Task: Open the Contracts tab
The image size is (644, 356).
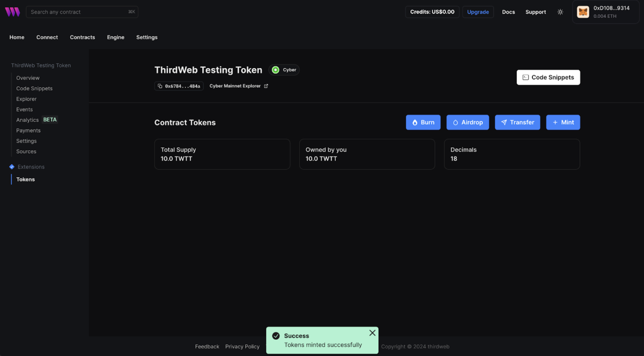Action: [x=82, y=37]
